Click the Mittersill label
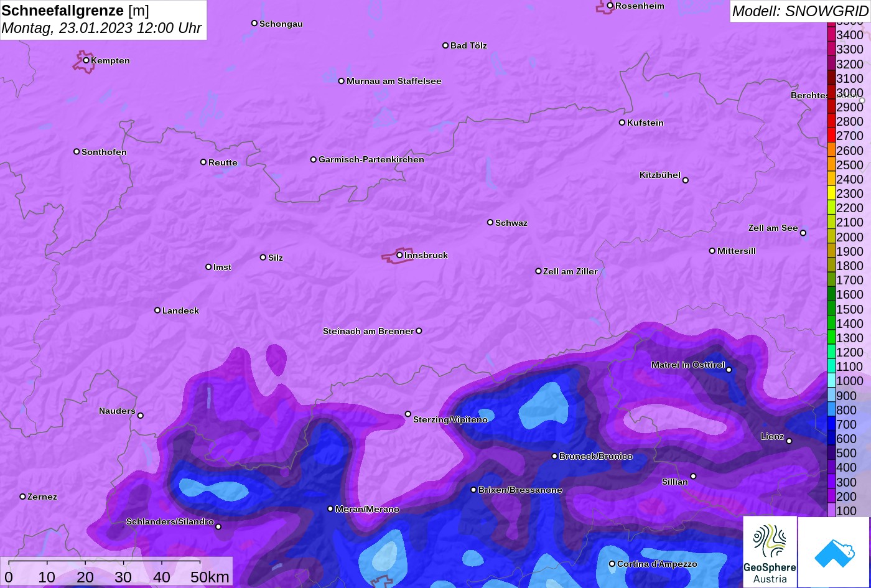The width and height of the screenshot is (871, 588). [737, 251]
